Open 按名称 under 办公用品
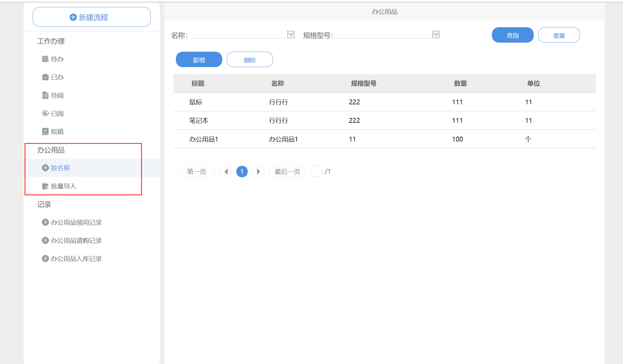 [x=60, y=168]
